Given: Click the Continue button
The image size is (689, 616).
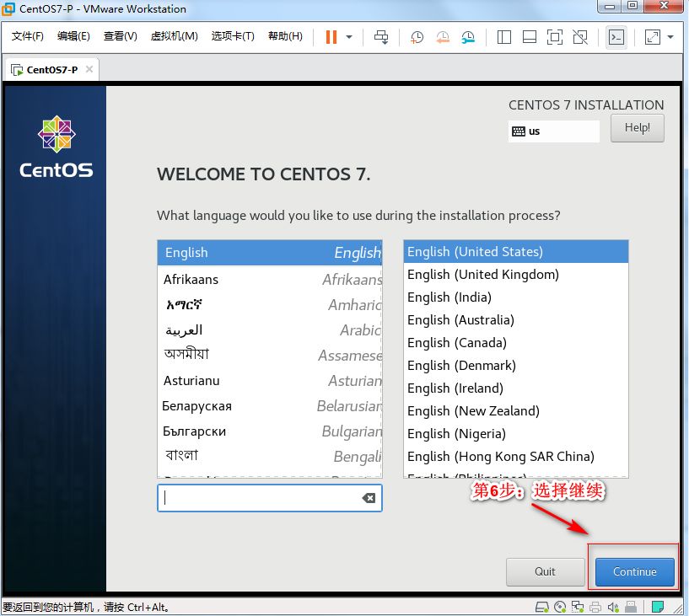Looking at the screenshot, I should [633, 571].
